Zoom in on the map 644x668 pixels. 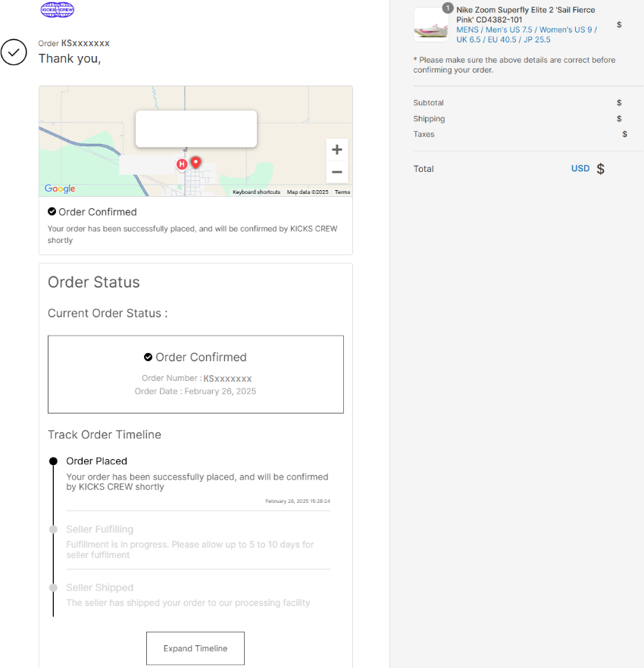click(x=336, y=149)
